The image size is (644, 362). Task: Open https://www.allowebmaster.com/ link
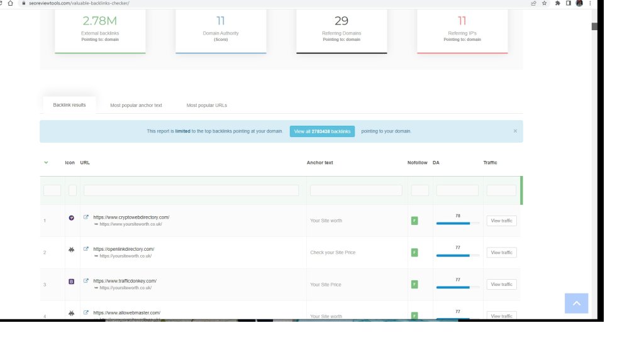(126, 313)
